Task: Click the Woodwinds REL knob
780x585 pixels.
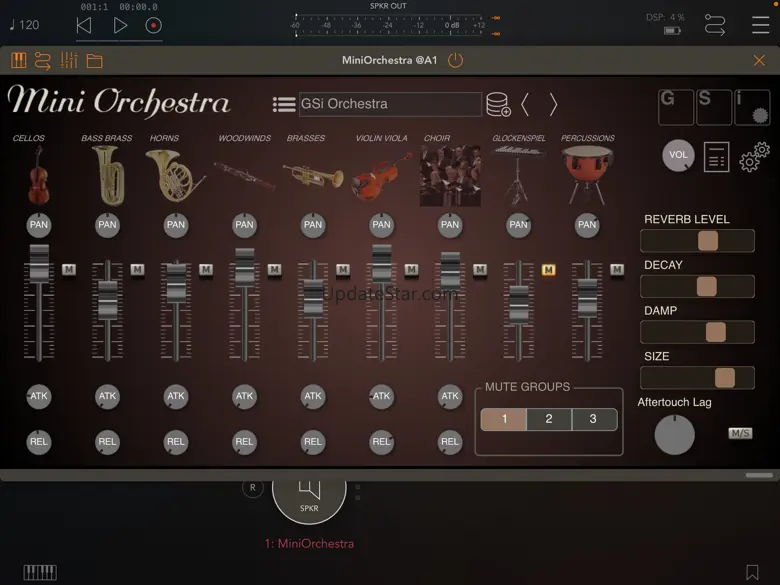Action: (244, 442)
